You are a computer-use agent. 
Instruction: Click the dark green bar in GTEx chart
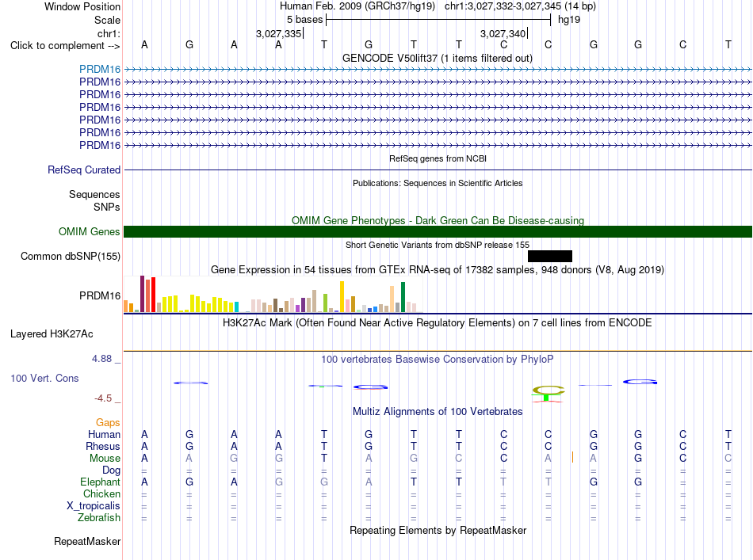403,297
